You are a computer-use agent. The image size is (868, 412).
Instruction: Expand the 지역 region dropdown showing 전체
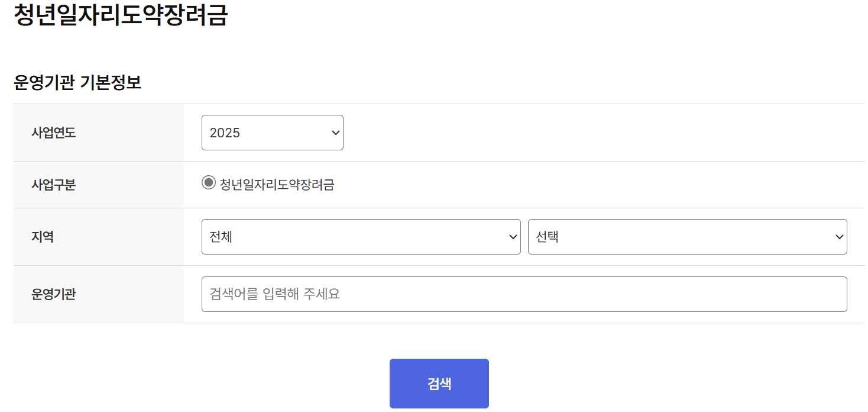[x=361, y=237]
